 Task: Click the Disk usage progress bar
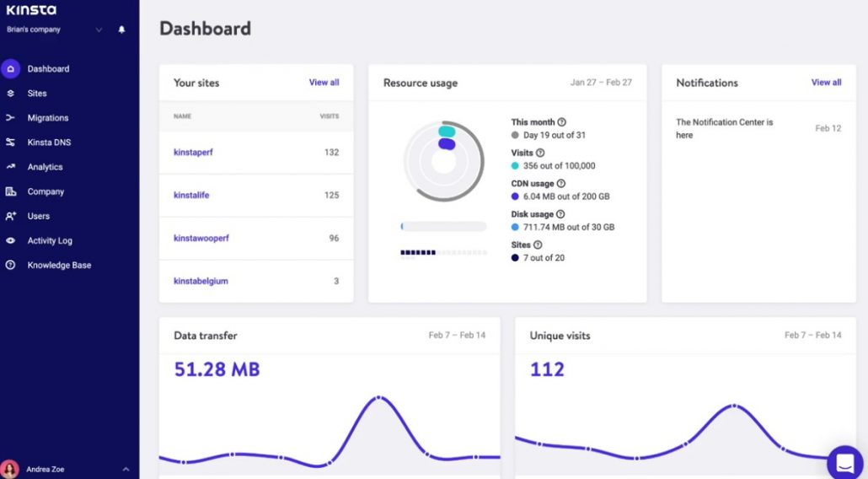coord(443,227)
